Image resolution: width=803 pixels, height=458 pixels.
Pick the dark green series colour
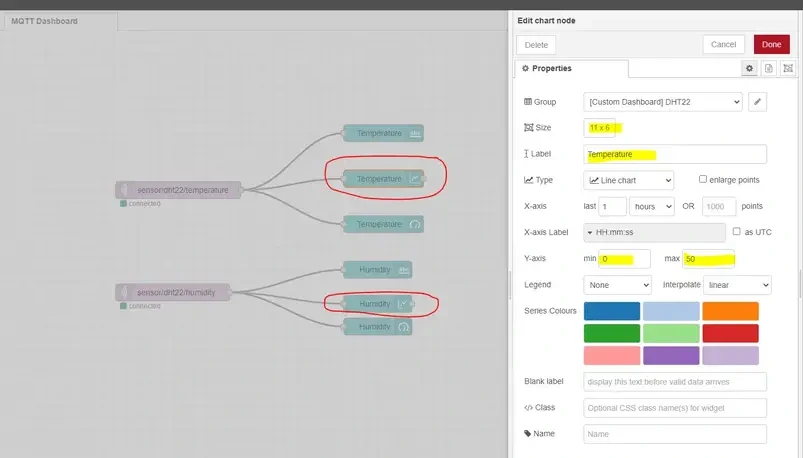[x=611, y=333]
